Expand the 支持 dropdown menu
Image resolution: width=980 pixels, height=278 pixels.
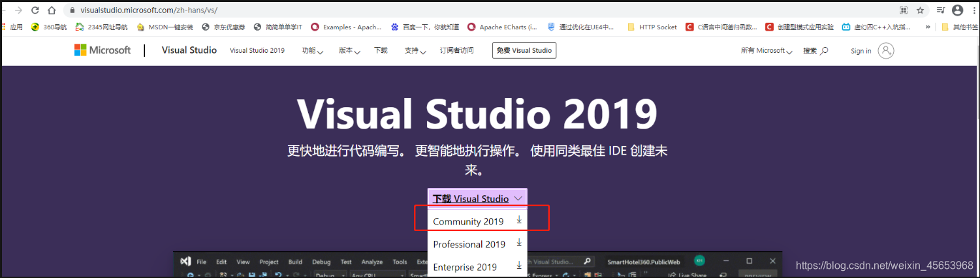[x=415, y=50]
